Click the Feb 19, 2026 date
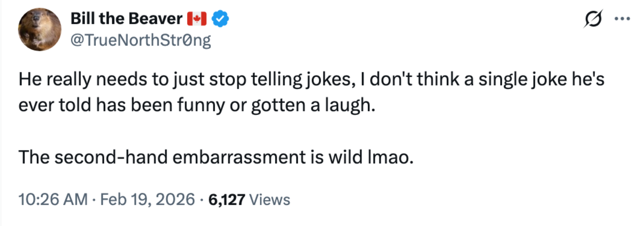 [x=147, y=200]
